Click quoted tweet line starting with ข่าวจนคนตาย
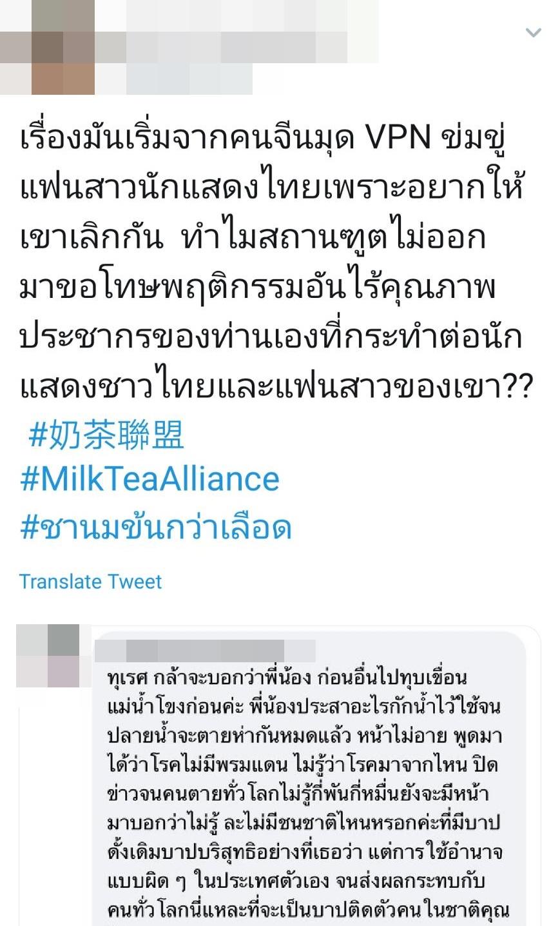 (302, 794)
